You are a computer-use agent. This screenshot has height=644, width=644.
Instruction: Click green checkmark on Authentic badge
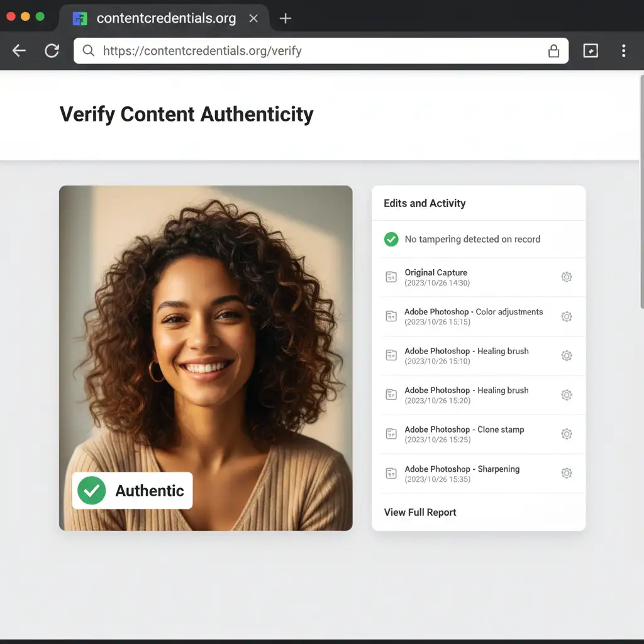(x=92, y=491)
